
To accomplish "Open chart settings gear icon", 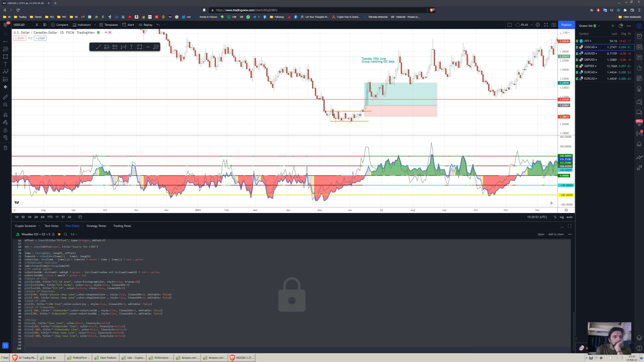I will click(538, 25).
